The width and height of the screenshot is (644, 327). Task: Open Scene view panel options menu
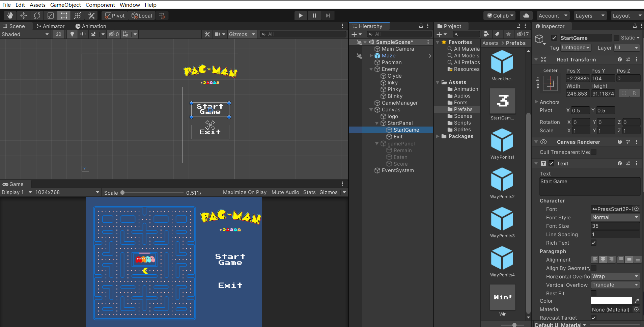click(342, 26)
